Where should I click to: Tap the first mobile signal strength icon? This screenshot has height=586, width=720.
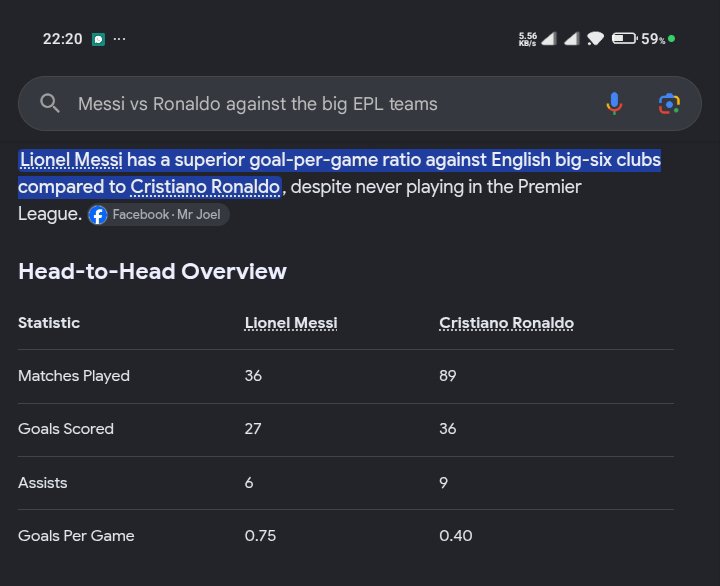pos(549,39)
